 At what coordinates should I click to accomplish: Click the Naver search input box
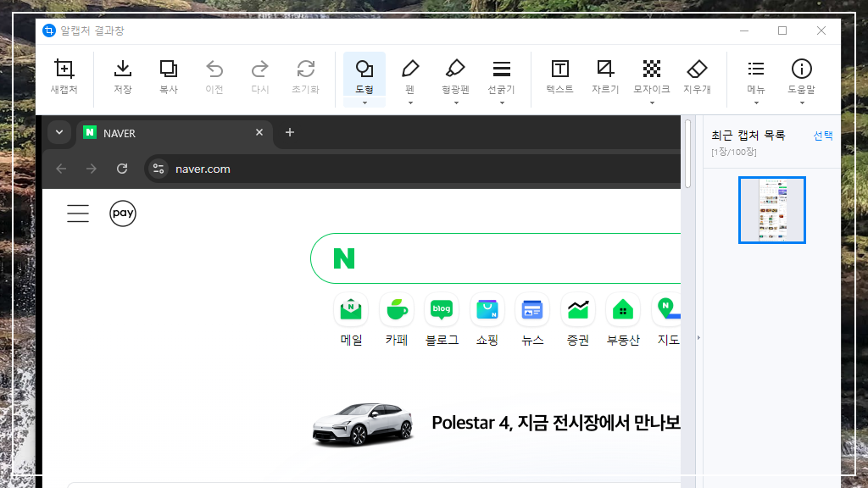[x=495, y=258]
